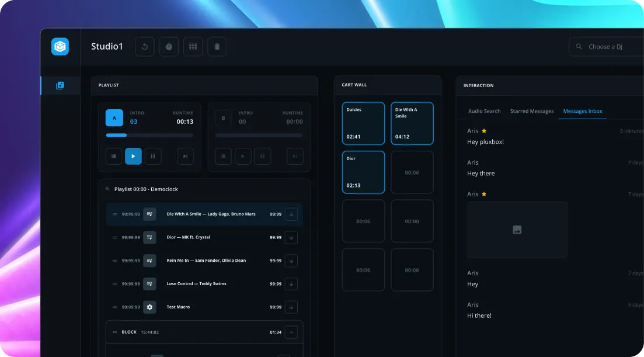Pause player A

point(153,156)
